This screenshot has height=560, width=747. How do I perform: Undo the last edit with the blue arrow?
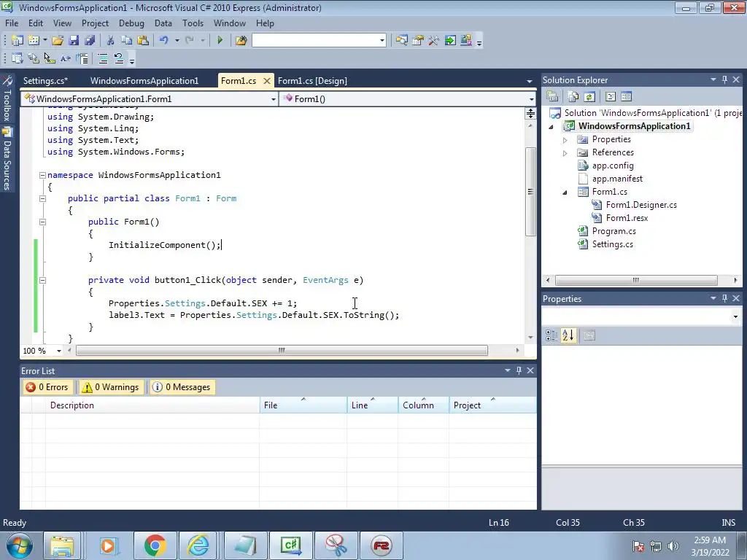(x=164, y=41)
